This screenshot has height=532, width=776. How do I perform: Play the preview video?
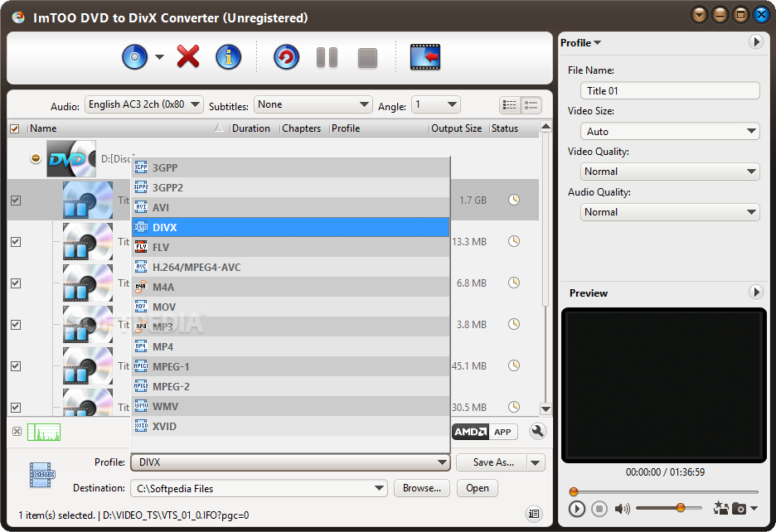pyautogui.click(x=576, y=509)
